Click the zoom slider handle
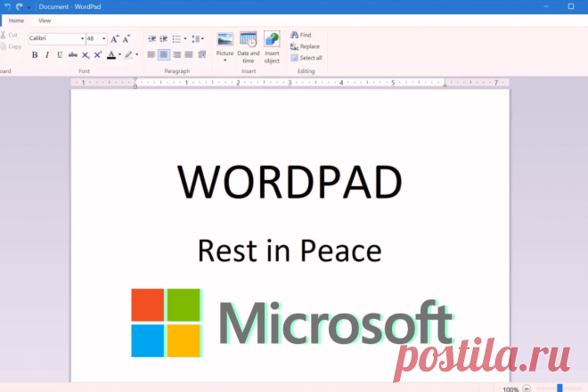588x392 pixels. click(559, 388)
